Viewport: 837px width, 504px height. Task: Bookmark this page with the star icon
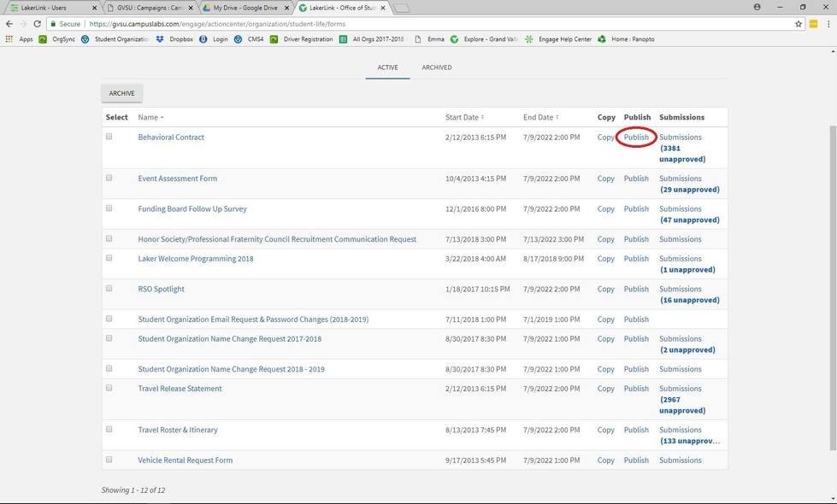tap(799, 24)
